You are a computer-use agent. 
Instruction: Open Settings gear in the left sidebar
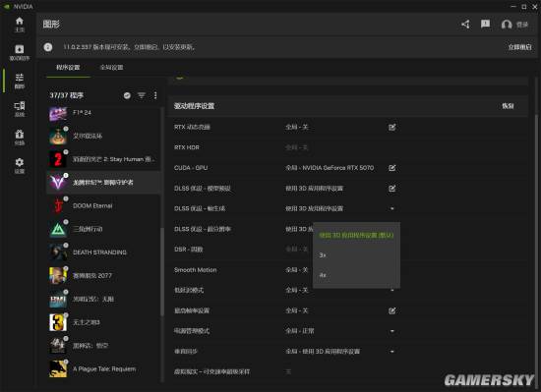point(20,165)
